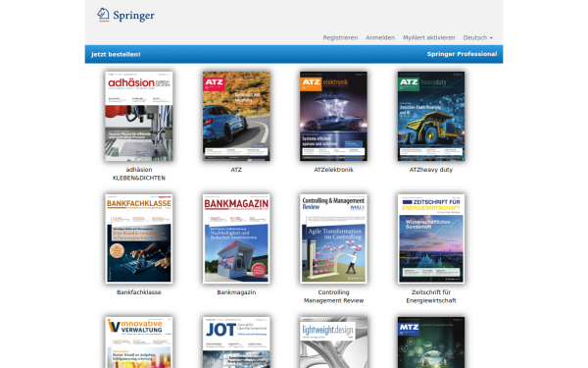The width and height of the screenshot is (588, 368).
Task: Open the innovative Verwaltung cover
Action: tap(139, 342)
